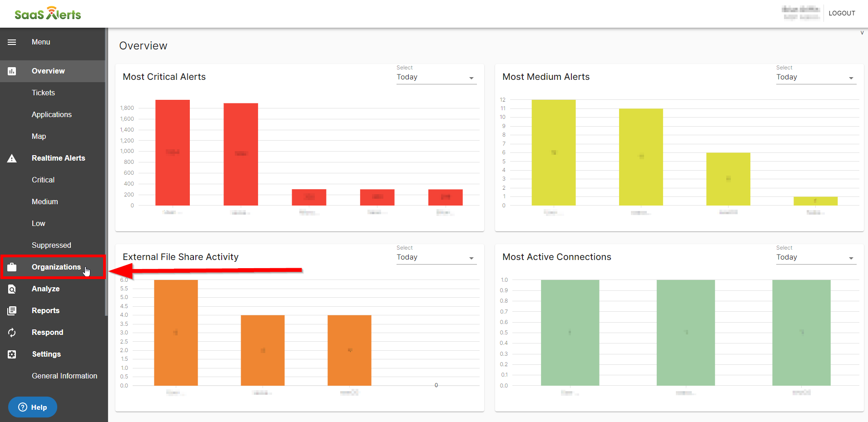Image resolution: width=868 pixels, height=422 pixels.
Task: Click the 1,800 axis label in Critical Alerts chart
Action: pos(127,108)
